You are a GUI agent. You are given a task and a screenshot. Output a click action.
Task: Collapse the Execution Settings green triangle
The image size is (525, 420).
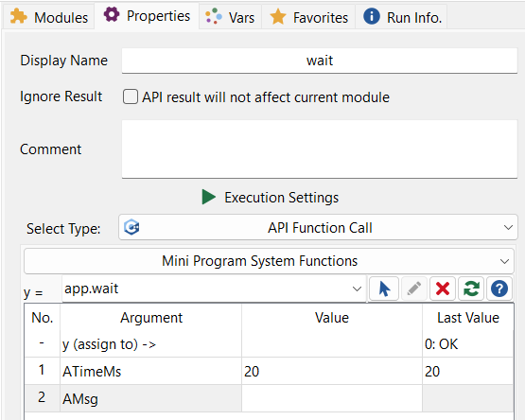coord(209,197)
